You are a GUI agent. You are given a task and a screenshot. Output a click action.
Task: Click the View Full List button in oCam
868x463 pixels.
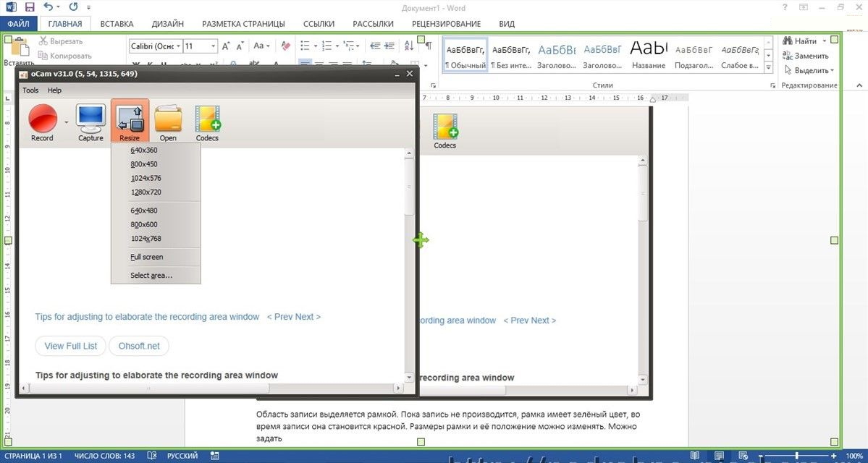pos(71,346)
